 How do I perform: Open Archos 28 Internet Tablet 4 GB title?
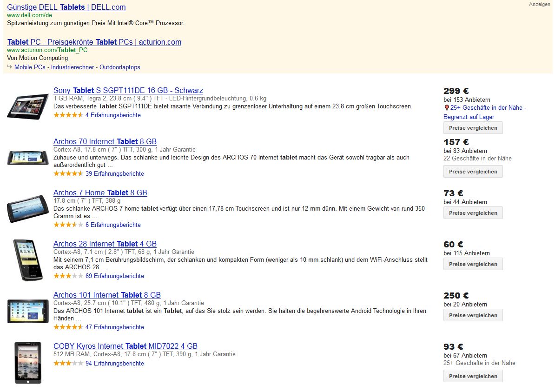click(x=105, y=244)
